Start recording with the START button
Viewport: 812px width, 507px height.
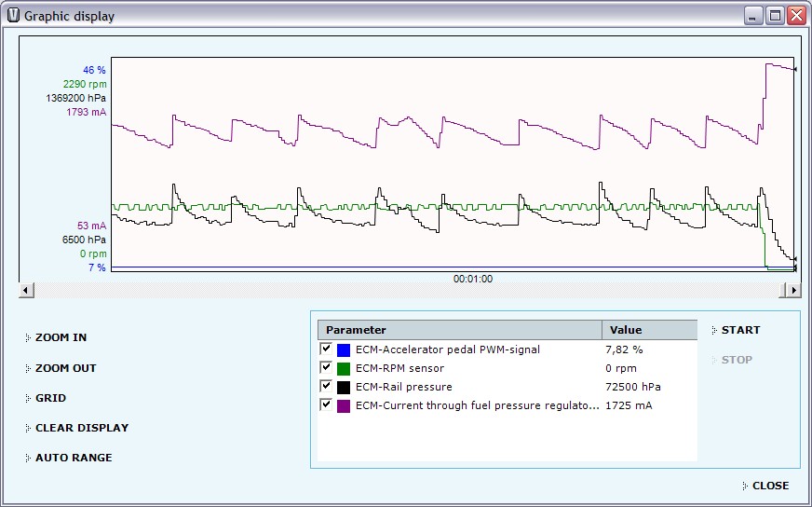point(740,330)
